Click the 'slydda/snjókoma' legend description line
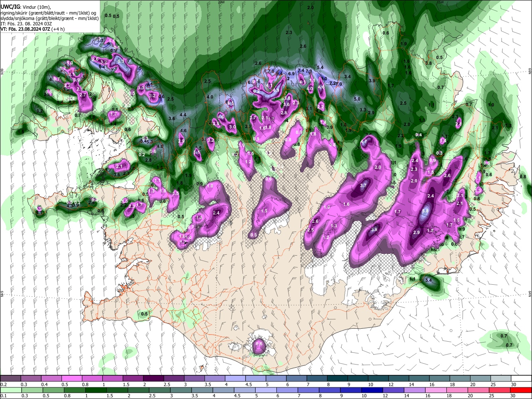 point(49,18)
